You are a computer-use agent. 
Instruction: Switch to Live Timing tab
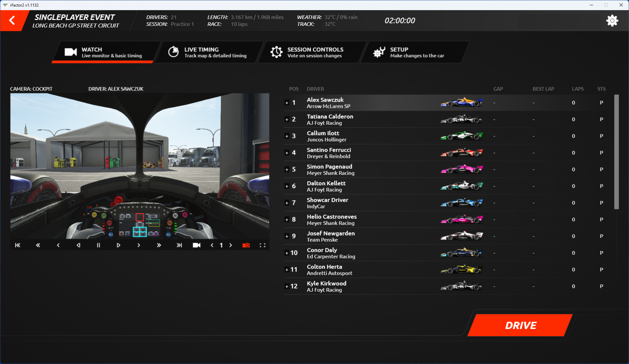210,52
